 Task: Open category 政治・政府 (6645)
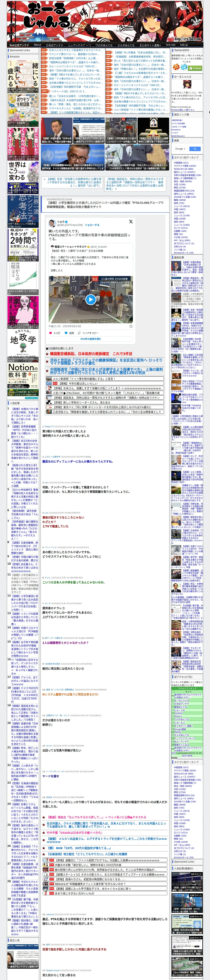pyautogui.click(x=183, y=181)
